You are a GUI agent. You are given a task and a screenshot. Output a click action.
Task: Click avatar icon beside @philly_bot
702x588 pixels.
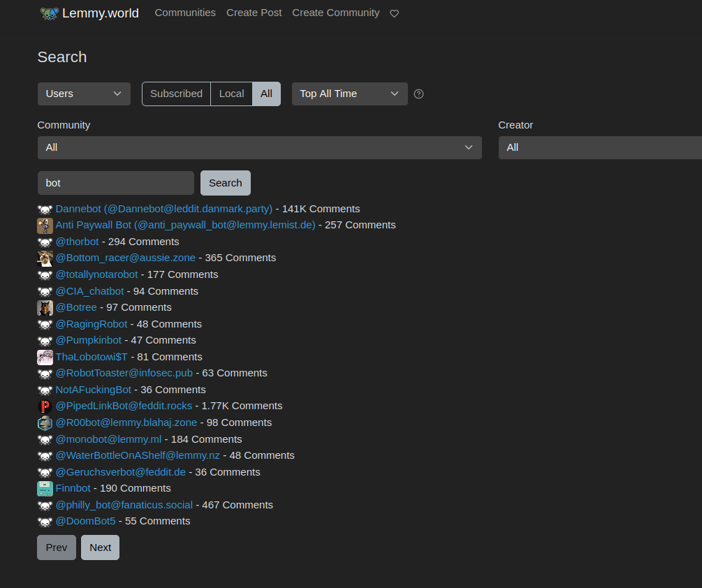point(45,506)
